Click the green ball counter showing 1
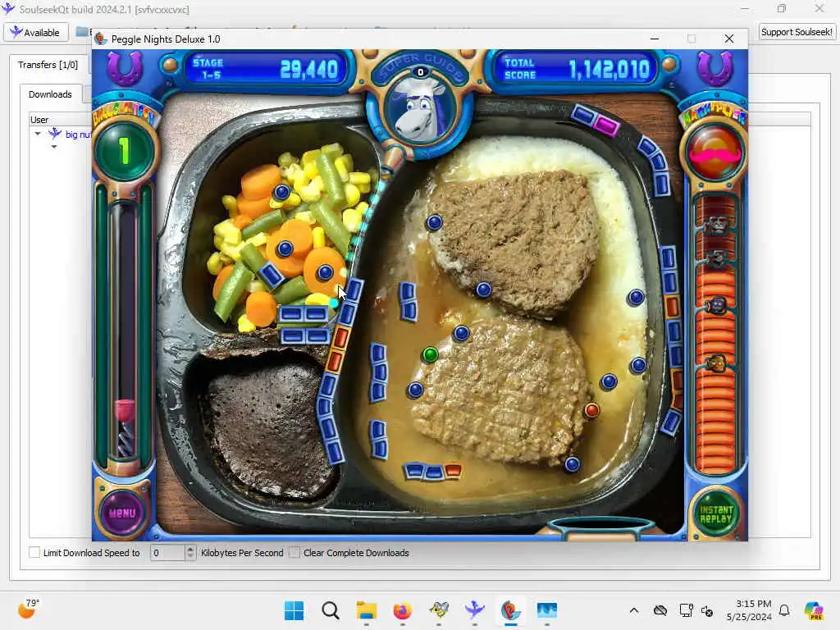This screenshot has height=630, width=840. [125, 151]
